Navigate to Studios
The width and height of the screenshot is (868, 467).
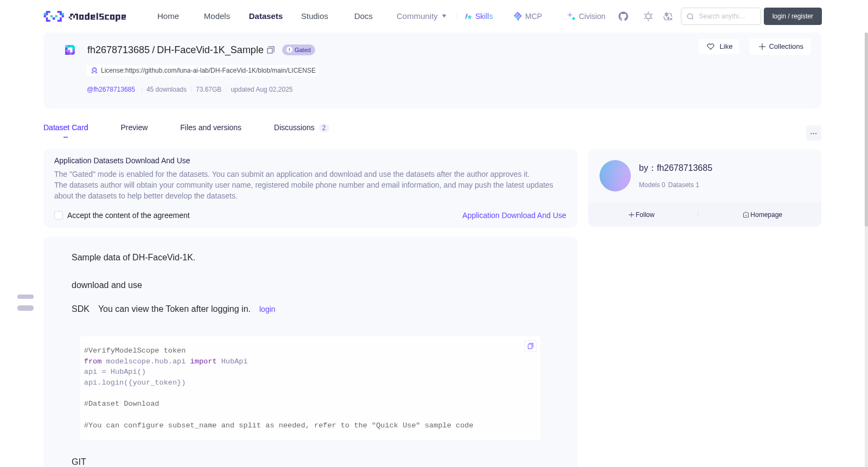pyautogui.click(x=315, y=16)
